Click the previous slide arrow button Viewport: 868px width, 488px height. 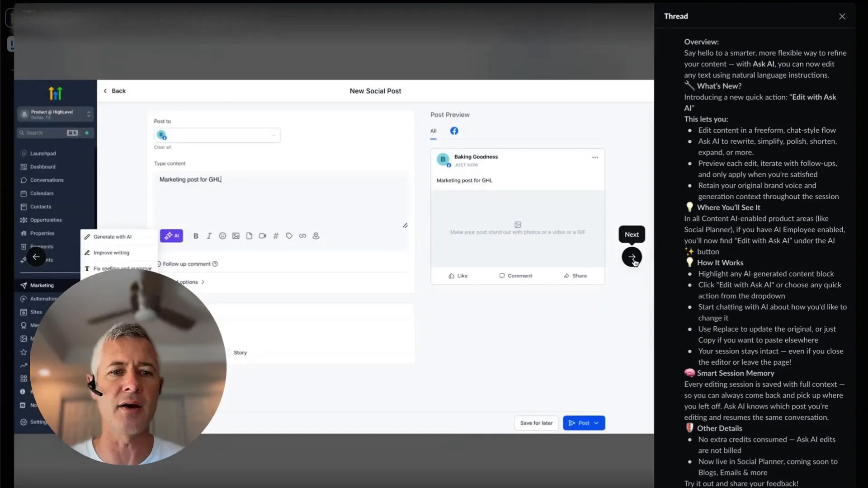pos(36,257)
